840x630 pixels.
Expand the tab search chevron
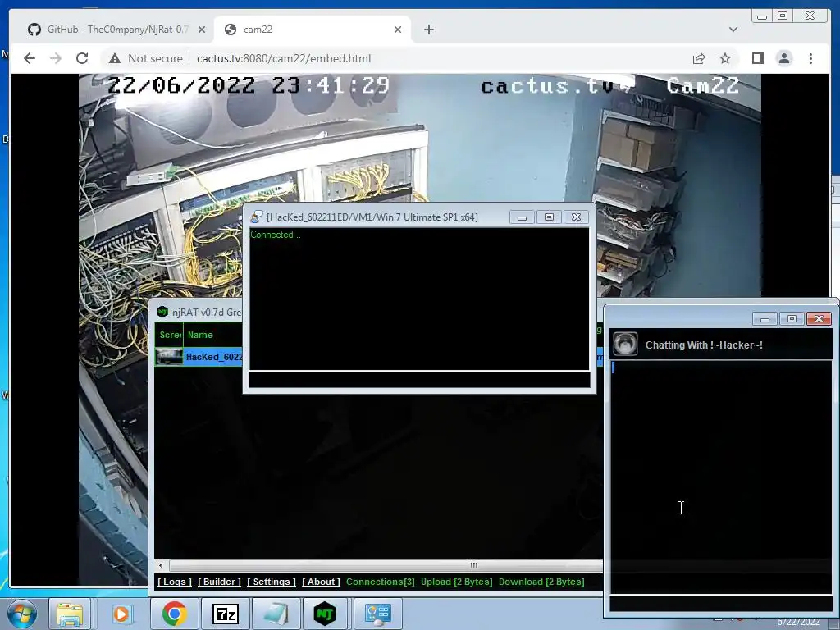click(x=733, y=30)
